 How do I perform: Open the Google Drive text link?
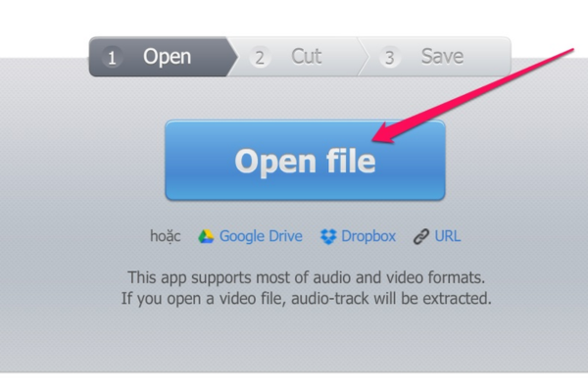click(x=261, y=236)
